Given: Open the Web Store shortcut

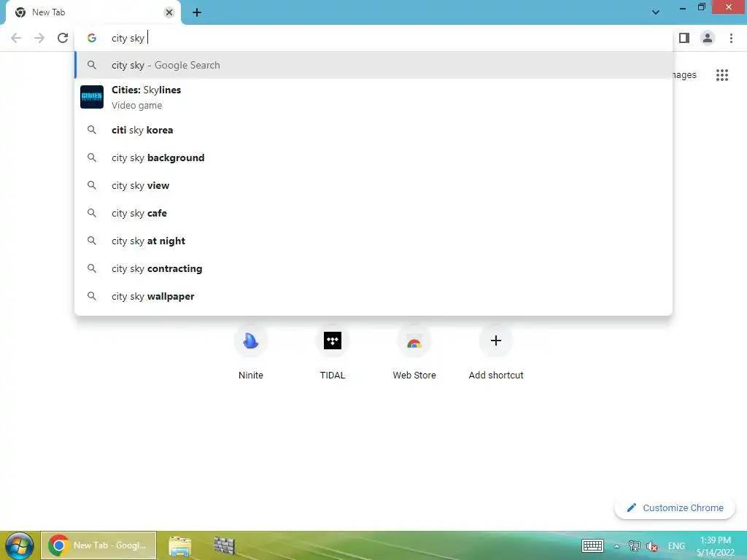Looking at the screenshot, I should (x=414, y=351).
